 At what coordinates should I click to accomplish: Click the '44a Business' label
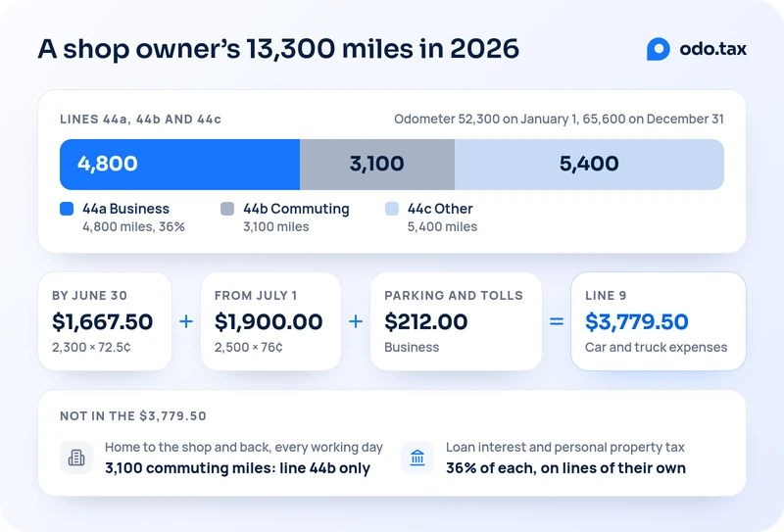point(126,209)
